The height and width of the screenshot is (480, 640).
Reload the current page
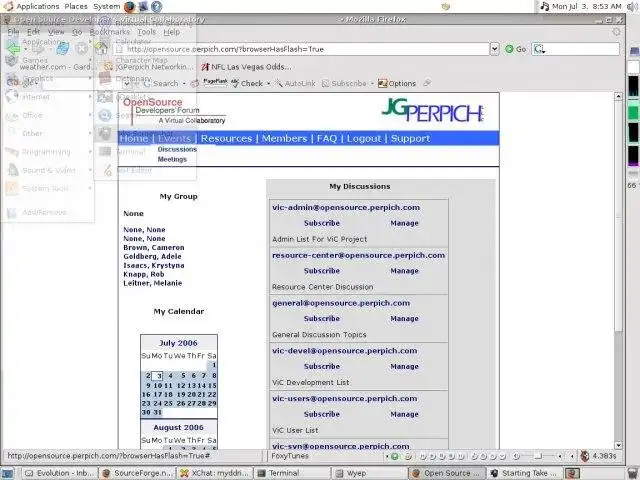click(62, 49)
